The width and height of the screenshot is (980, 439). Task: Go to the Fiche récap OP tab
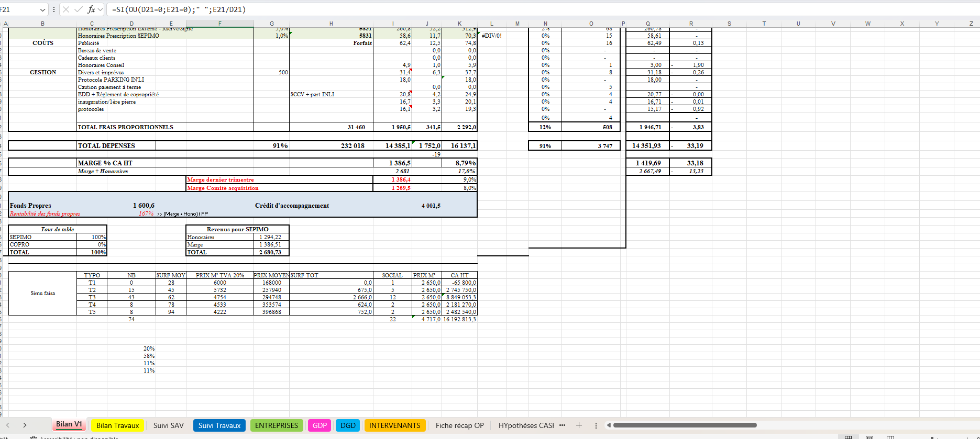click(459, 425)
